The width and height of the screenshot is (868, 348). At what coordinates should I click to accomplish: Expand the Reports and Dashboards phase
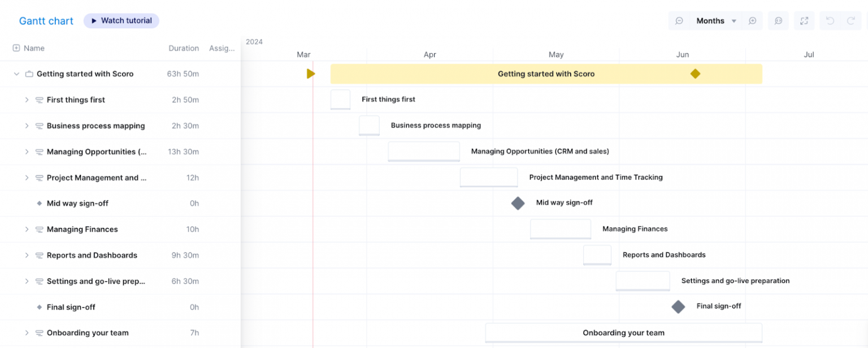click(27, 255)
